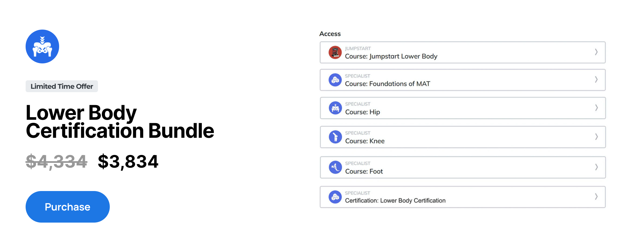
Task: Expand the Course: Foot chevron arrow
Action: [596, 167]
